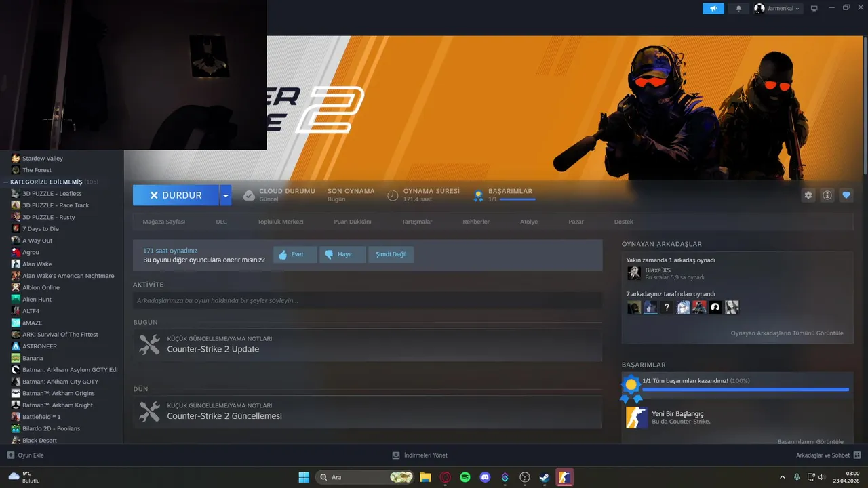Click the Albion Online game icon
The width and height of the screenshot is (868, 488).
(16, 287)
